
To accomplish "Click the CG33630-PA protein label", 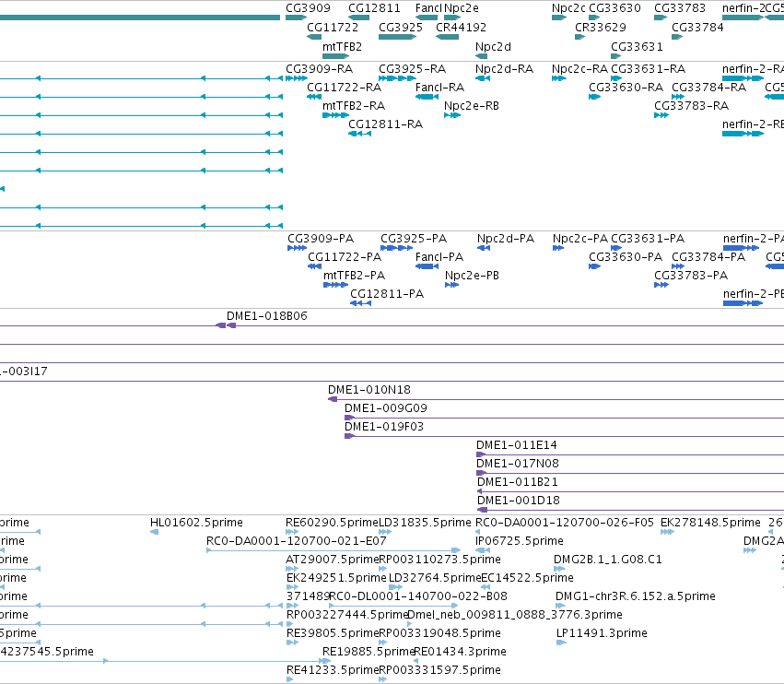I will point(626,257).
